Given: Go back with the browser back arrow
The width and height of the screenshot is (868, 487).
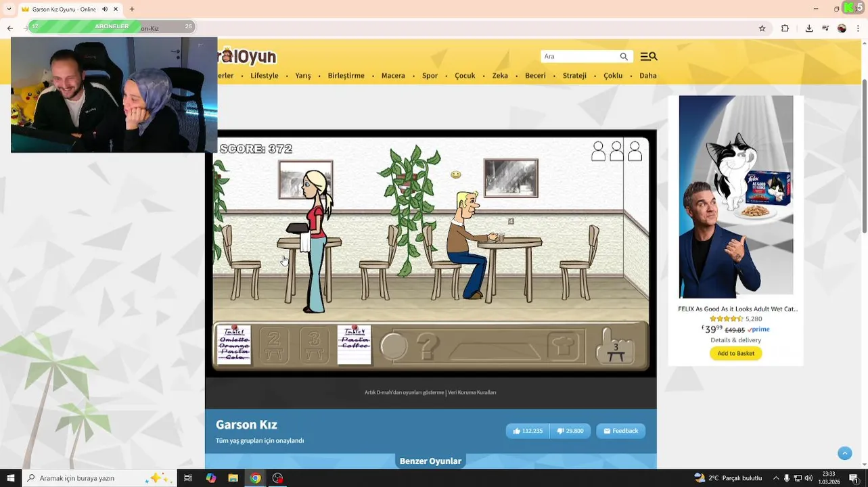Looking at the screenshot, I should coord(9,28).
